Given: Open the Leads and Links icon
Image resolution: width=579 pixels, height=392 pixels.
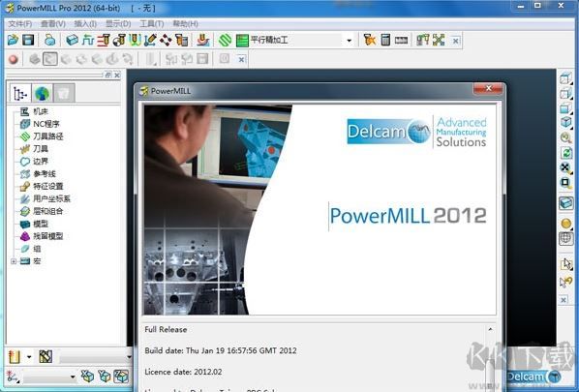Looking at the screenshot, I should [135, 40].
